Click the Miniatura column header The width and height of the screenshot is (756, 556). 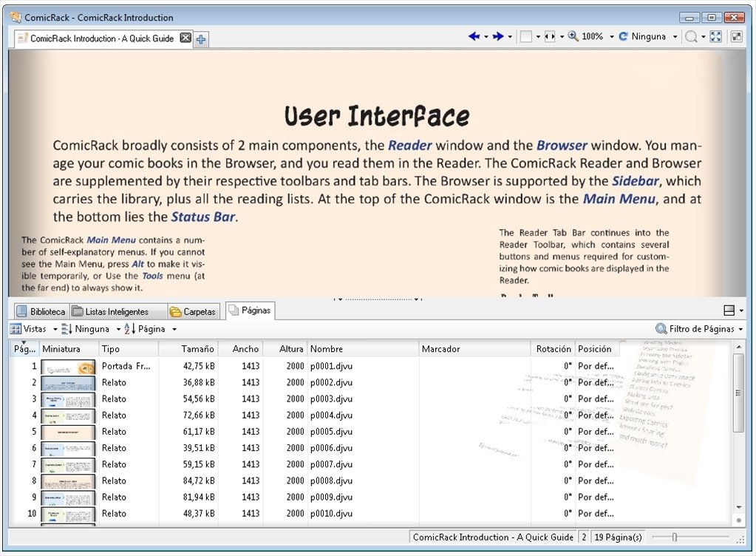pyautogui.click(x=69, y=349)
